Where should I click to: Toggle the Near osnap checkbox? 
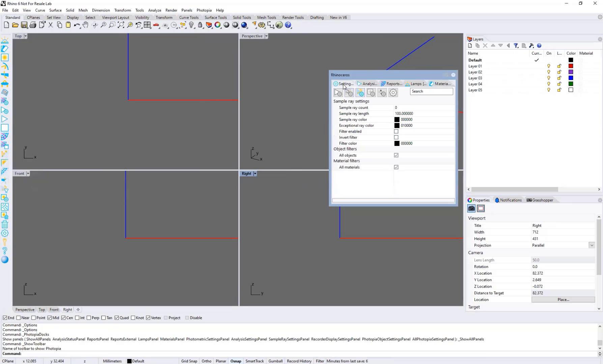pyautogui.click(x=19, y=318)
